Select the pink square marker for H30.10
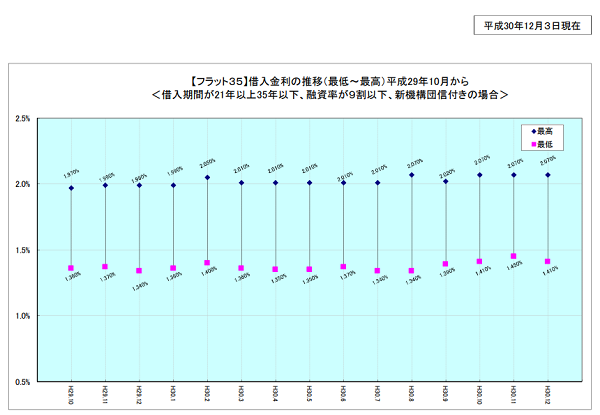The image size is (600, 415). [x=479, y=262]
